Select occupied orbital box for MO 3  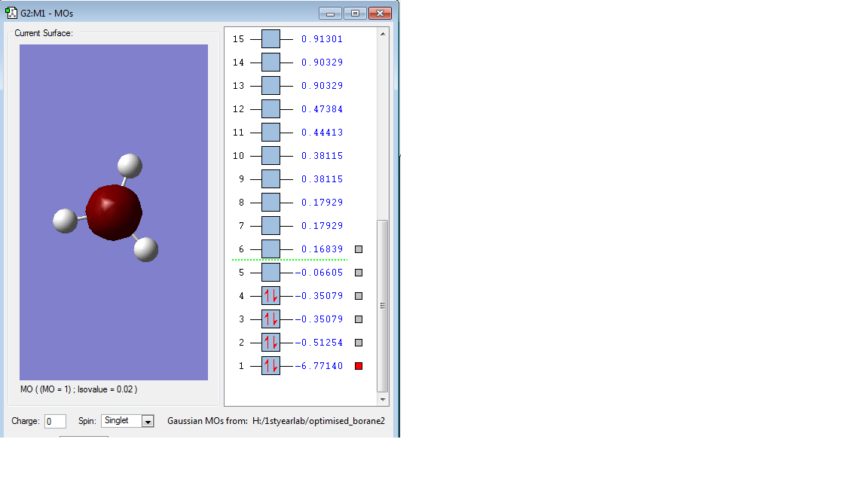[x=270, y=319]
